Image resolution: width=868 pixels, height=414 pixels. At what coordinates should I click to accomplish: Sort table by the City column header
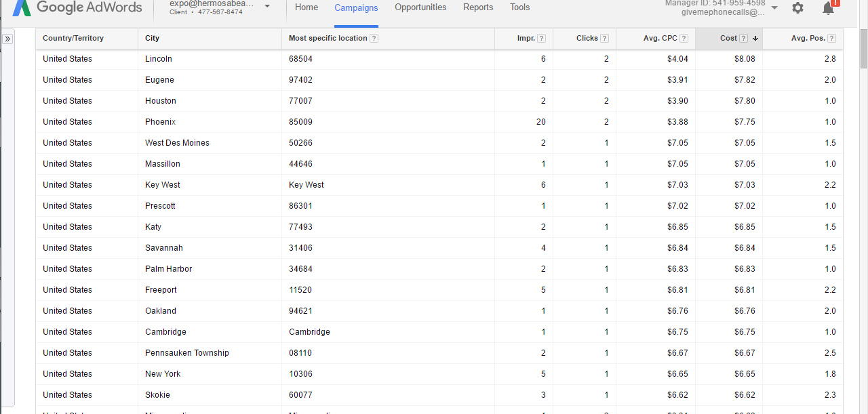[x=153, y=39]
